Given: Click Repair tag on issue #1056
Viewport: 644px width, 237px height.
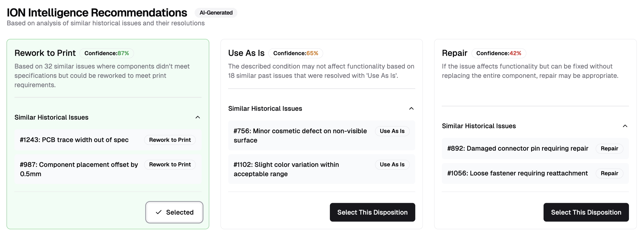Looking at the screenshot, I should [609, 173].
